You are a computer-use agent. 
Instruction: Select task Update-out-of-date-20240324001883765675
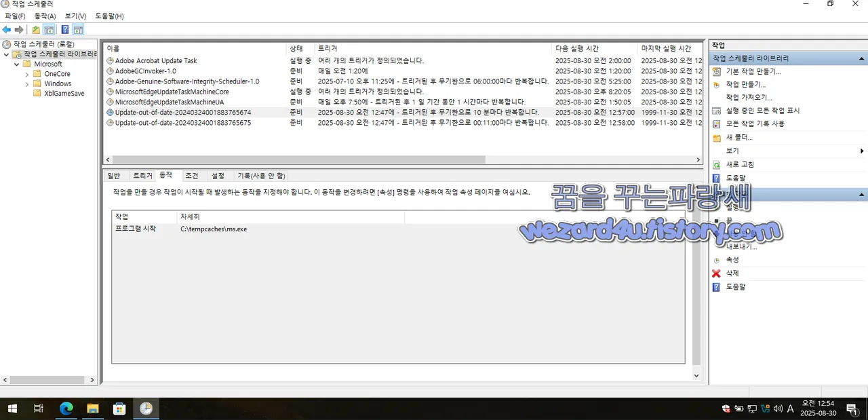[x=402, y=123]
